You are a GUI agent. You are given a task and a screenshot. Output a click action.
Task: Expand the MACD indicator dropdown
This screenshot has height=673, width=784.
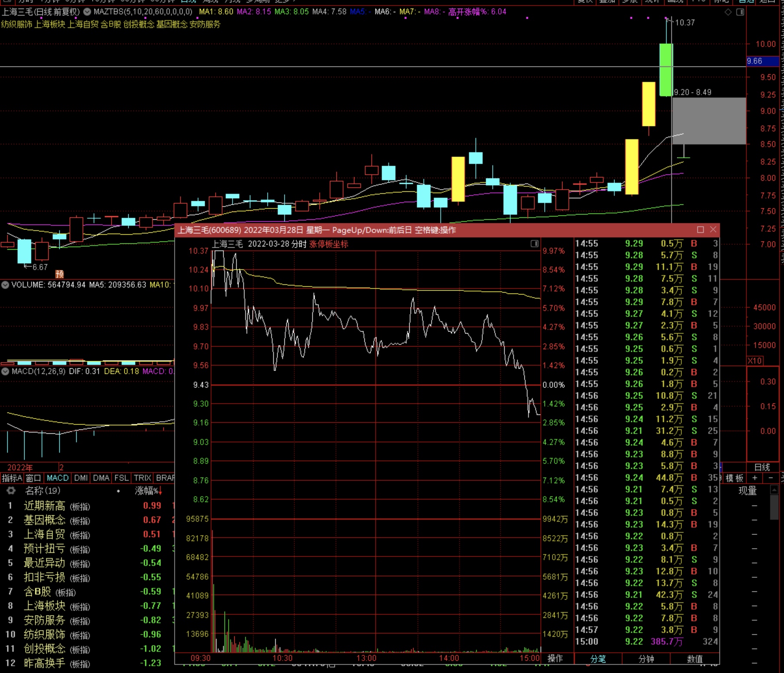(5, 372)
